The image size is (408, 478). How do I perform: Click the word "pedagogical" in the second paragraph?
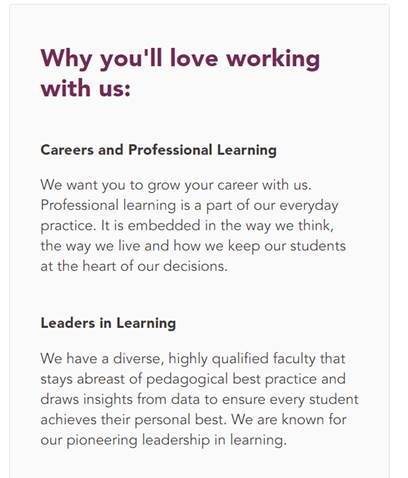point(187,380)
